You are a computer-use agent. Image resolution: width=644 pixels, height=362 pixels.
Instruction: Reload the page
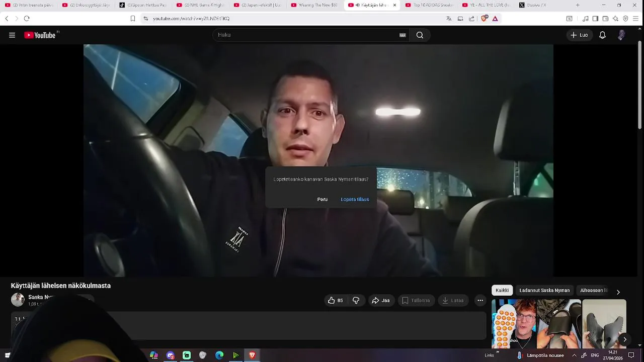click(x=27, y=19)
